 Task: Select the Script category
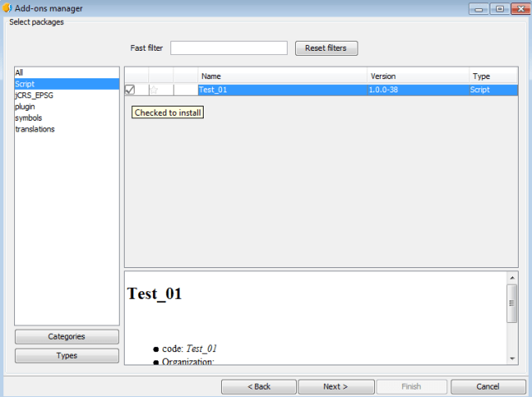25,84
